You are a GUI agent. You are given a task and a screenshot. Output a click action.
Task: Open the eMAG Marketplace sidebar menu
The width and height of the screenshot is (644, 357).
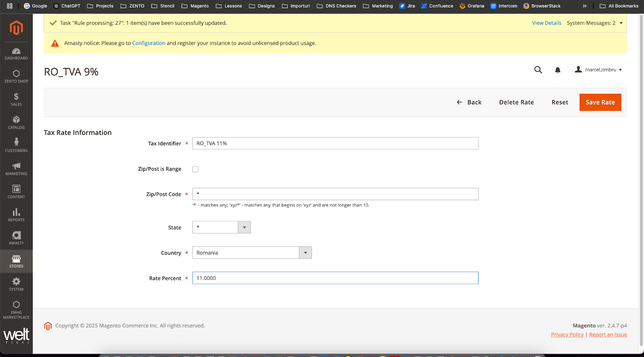16,310
